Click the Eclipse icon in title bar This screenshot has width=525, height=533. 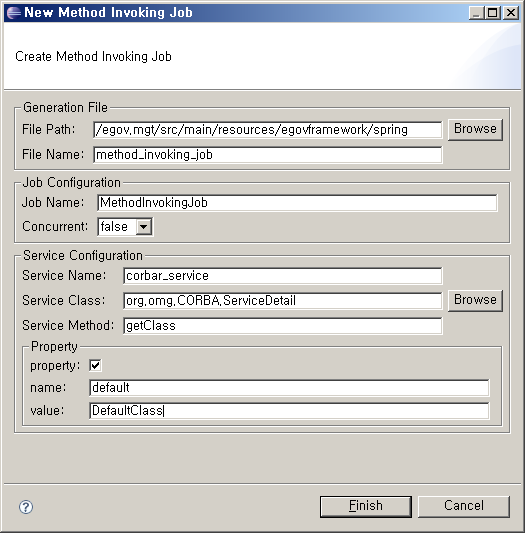tap(14, 13)
